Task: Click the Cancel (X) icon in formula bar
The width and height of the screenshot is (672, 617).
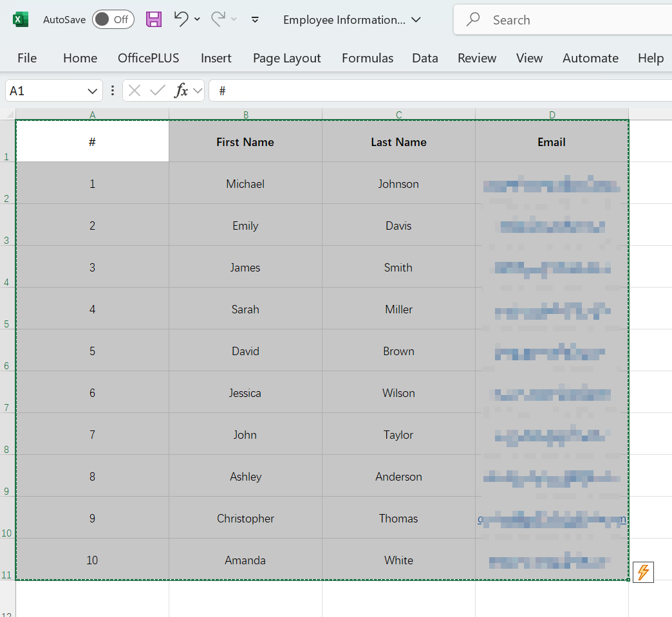Action: pyautogui.click(x=135, y=90)
